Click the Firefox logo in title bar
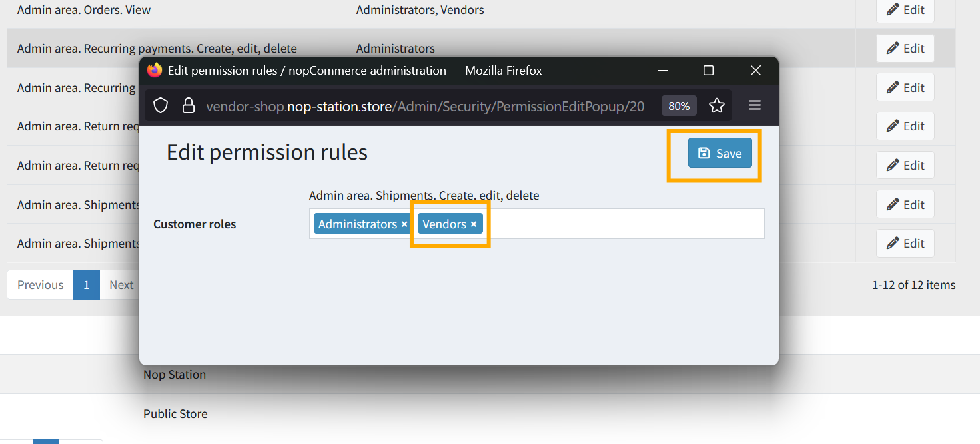This screenshot has height=444, width=980. pyautogui.click(x=155, y=70)
